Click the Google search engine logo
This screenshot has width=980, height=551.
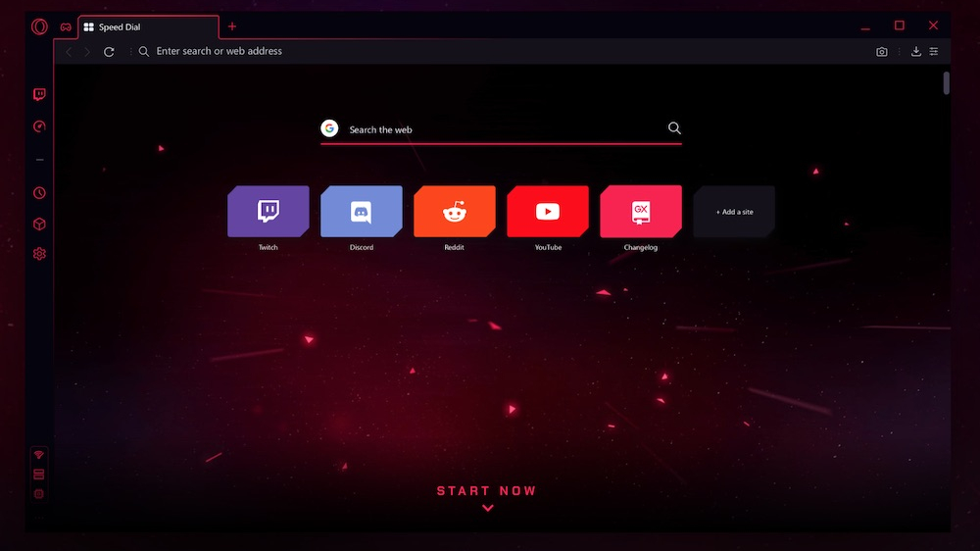click(329, 128)
